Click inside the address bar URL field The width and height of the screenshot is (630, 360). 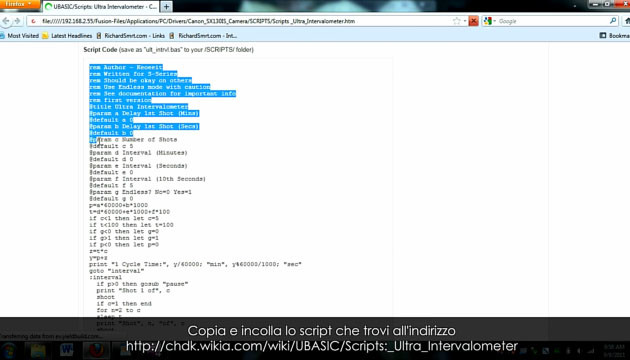click(241, 21)
